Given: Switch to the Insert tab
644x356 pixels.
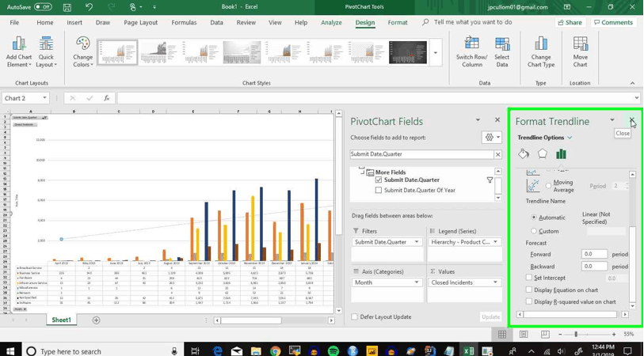Looking at the screenshot, I should tap(74, 23).
